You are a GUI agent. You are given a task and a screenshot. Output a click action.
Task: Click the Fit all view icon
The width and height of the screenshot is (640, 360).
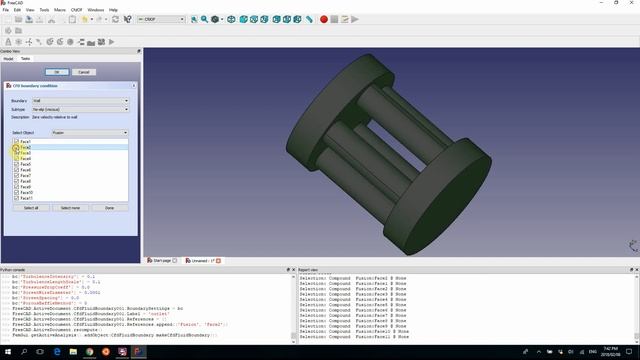coord(194,19)
